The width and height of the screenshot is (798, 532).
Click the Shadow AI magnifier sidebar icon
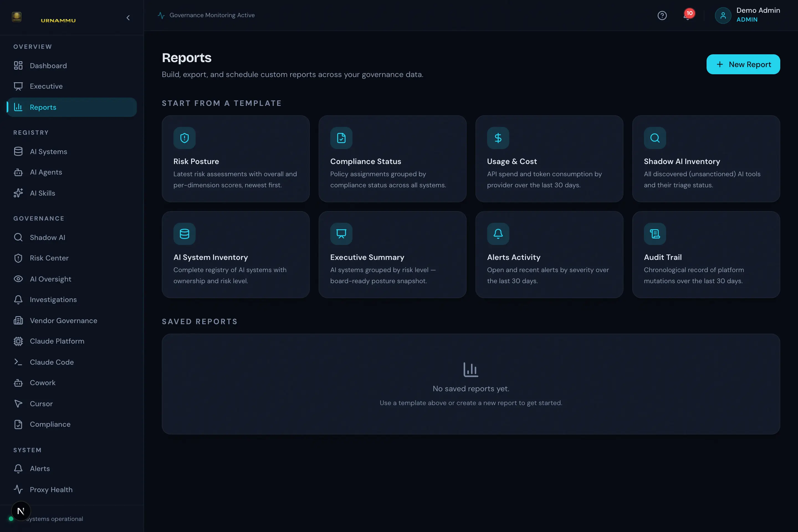click(18, 237)
